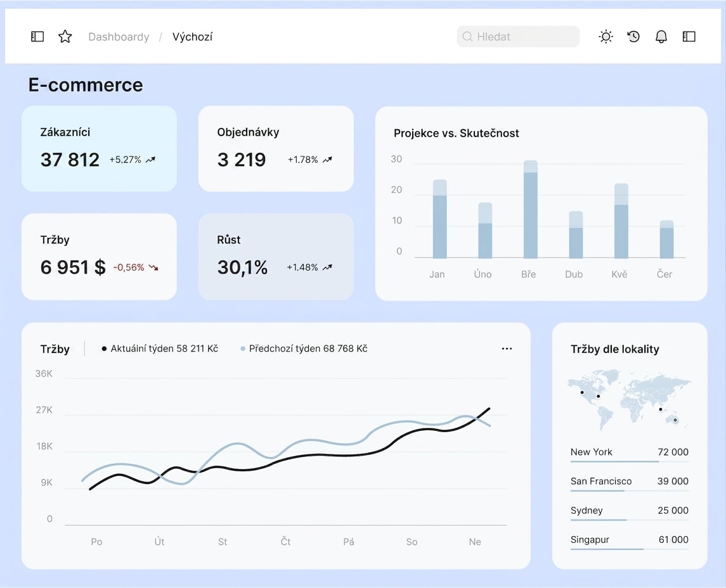The width and height of the screenshot is (726, 588).
Task: Go to Dashboardy breadcrumb
Action: [x=119, y=37]
